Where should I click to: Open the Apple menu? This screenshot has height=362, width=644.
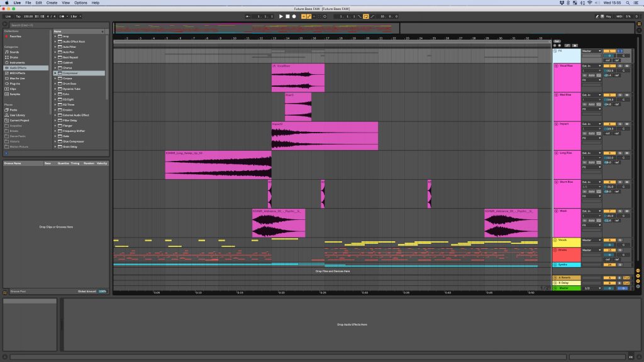[6, 3]
